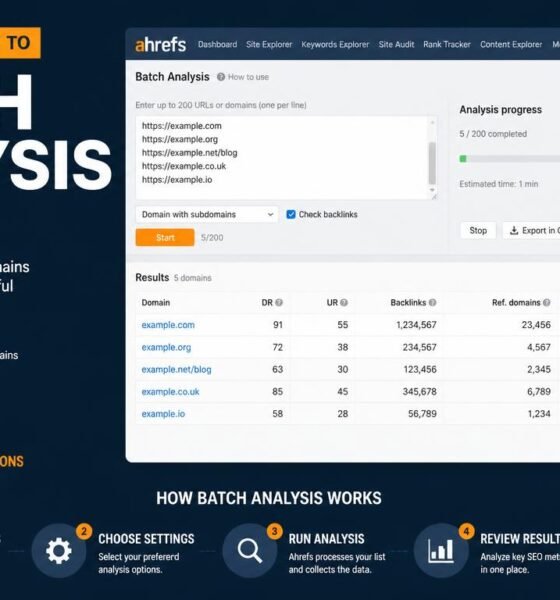Click the textarea scroll up arrow
Viewport: 560px width, 600px height.
pyautogui.click(x=432, y=122)
